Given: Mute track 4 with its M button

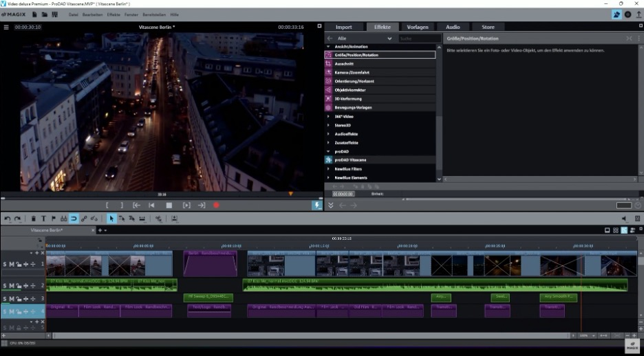Looking at the screenshot, I should [x=12, y=312].
